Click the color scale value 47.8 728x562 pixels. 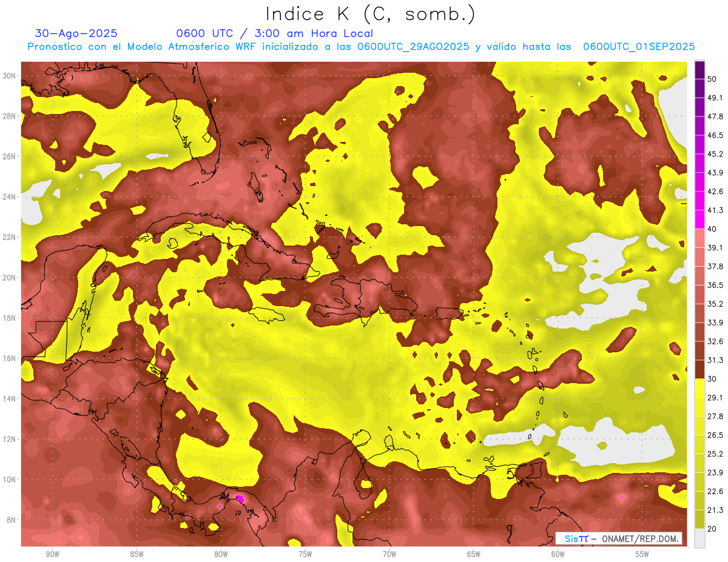tap(715, 116)
